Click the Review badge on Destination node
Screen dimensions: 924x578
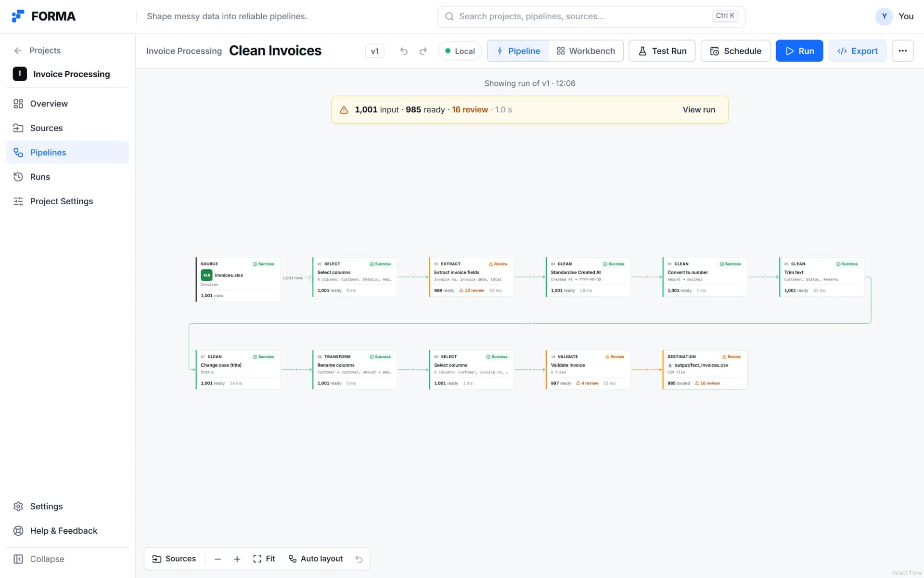(x=731, y=357)
